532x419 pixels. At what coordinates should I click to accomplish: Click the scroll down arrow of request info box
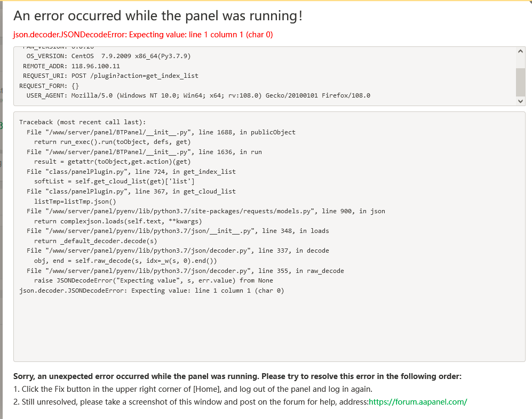point(521,101)
